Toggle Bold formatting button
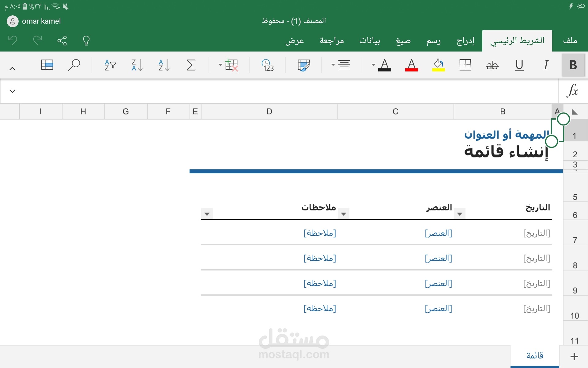 pyautogui.click(x=573, y=65)
